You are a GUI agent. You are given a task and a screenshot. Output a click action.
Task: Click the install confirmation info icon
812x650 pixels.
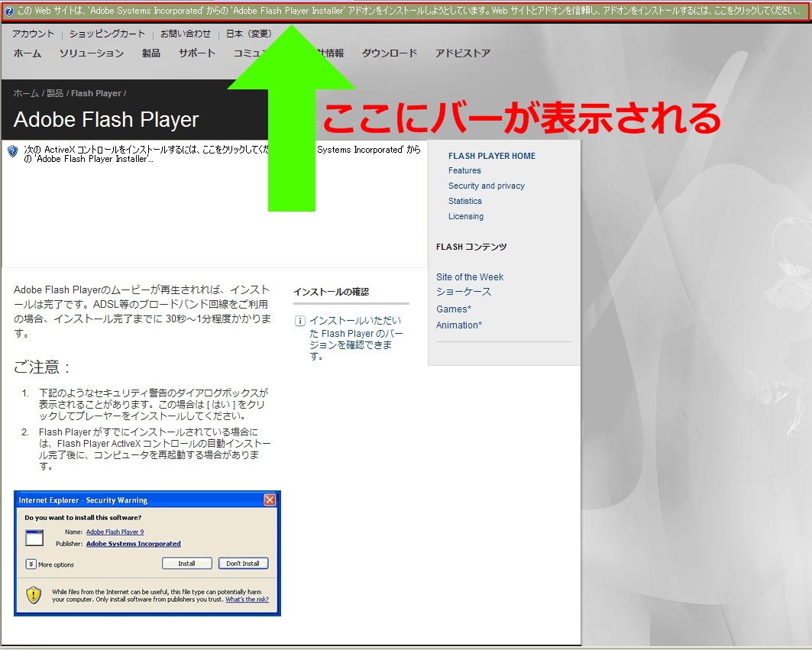pyautogui.click(x=300, y=321)
